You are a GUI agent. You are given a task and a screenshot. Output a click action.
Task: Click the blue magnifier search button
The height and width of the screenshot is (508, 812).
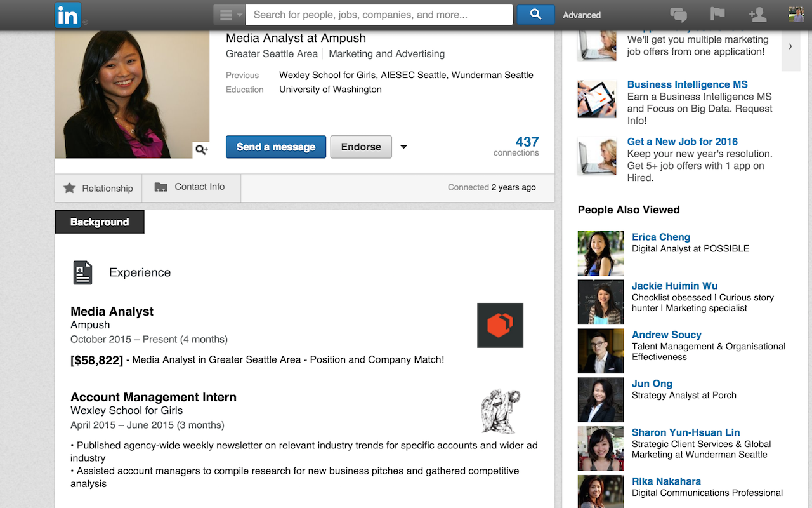(x=536, y=15)
